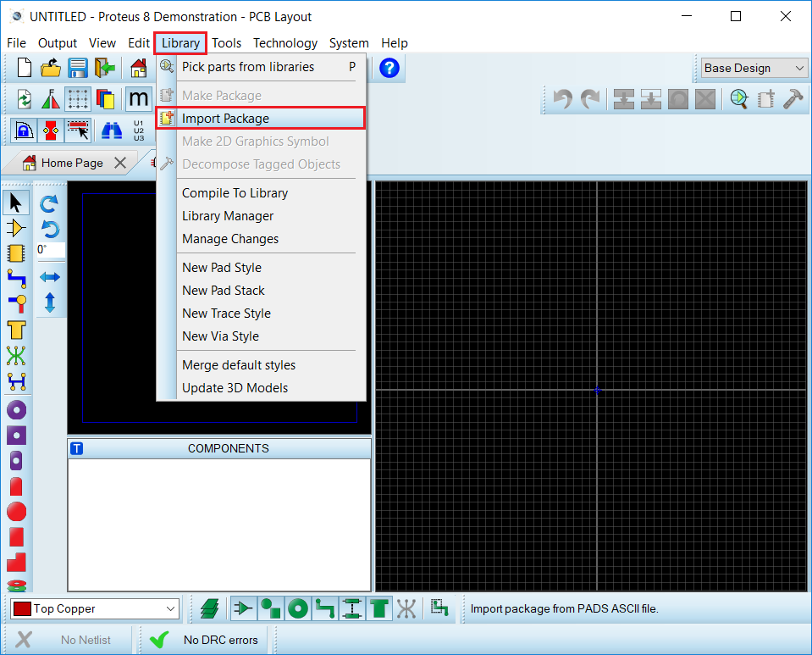
Task: Close the Home Page tab
Action: [x=119, y=163]
